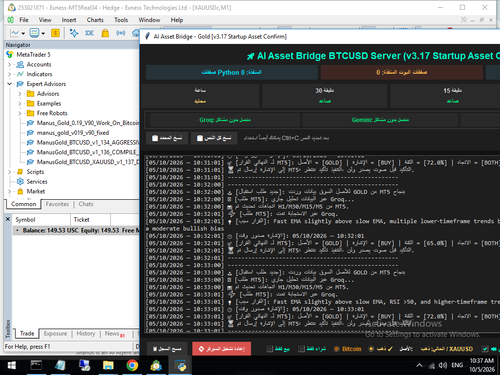Open the IDE MetaEditor toolbar icon
500x375 pixels.
click(x=89, y=33)
